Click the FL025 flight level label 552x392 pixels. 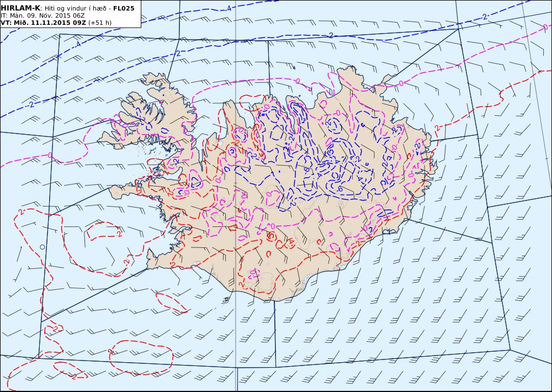pyautogui.click(x=124, y=8)
